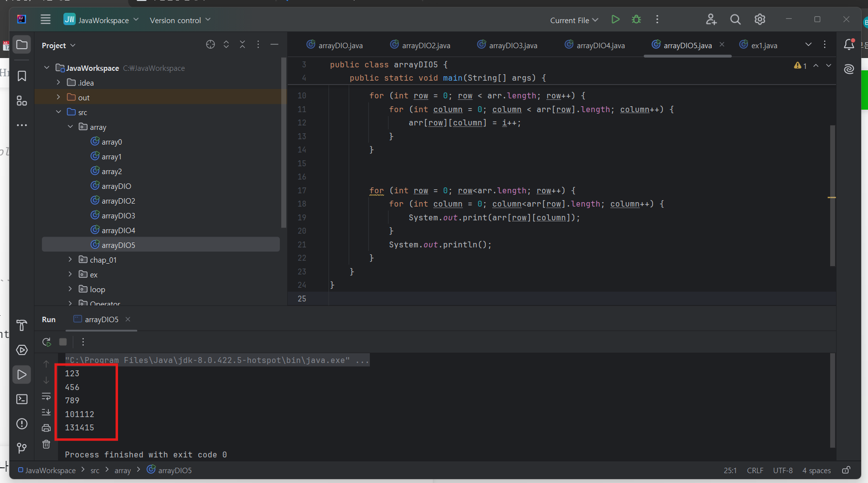868x483 pixels.
Task: Rerun arrayDIO5 in the Run panel
Action: 47,342
